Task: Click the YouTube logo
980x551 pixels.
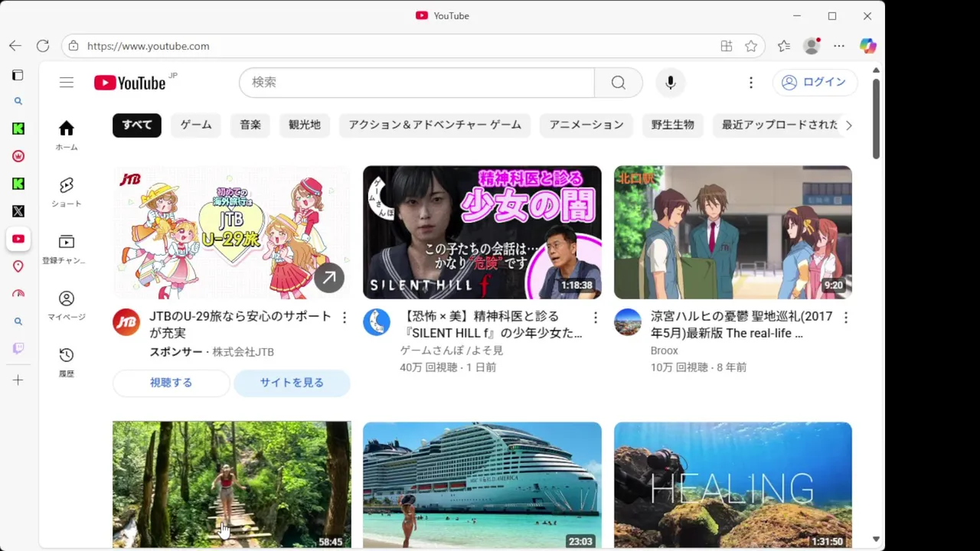Action: pos(130,83)
